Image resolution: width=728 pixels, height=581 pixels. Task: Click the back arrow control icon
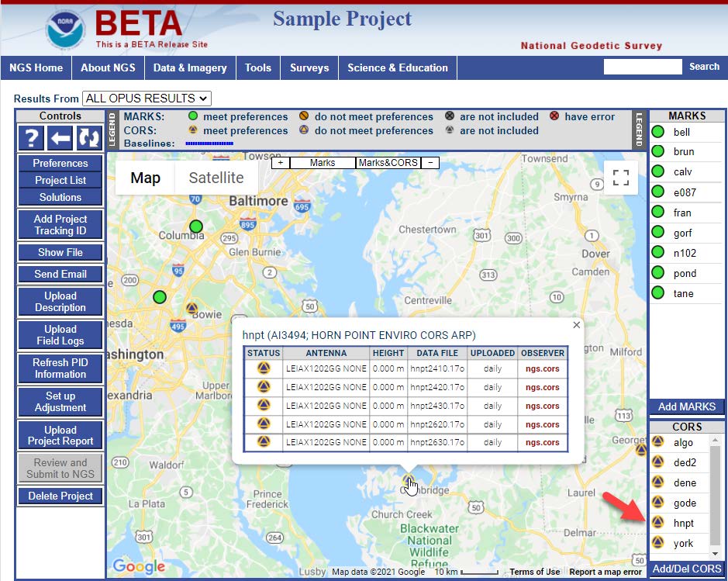pyautogui.click(x=60, y=139)
